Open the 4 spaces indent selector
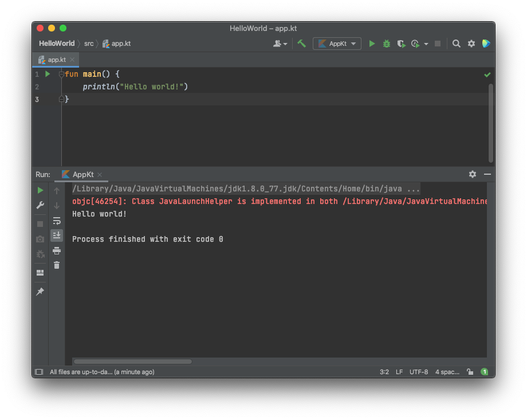Viewport: 527px width, 420px height. 447,372
